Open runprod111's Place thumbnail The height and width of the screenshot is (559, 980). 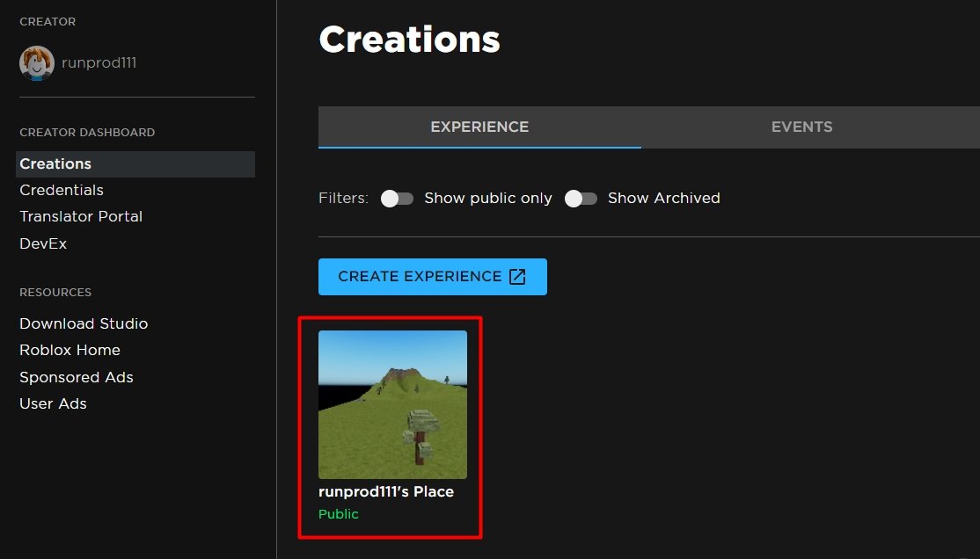coord(392,404)
